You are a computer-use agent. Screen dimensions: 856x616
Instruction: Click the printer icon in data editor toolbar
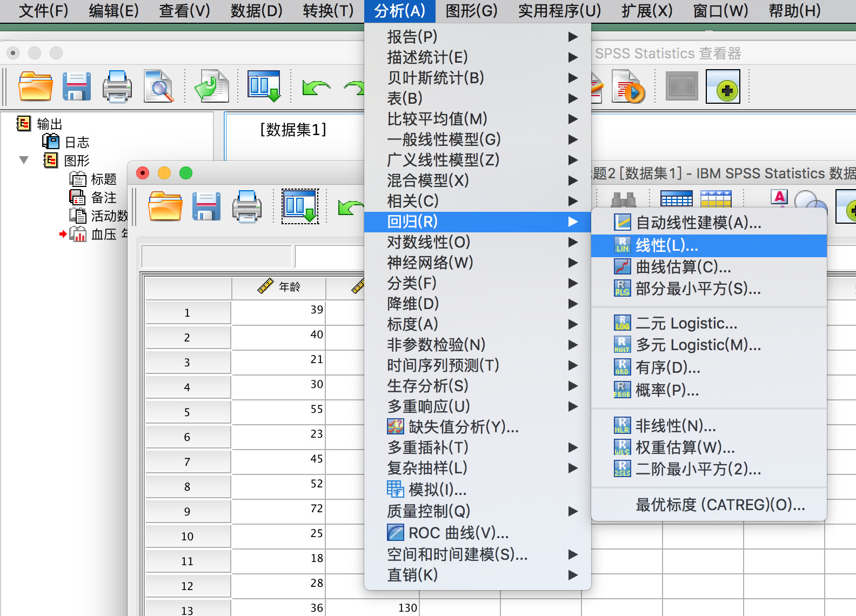(247, 206)
